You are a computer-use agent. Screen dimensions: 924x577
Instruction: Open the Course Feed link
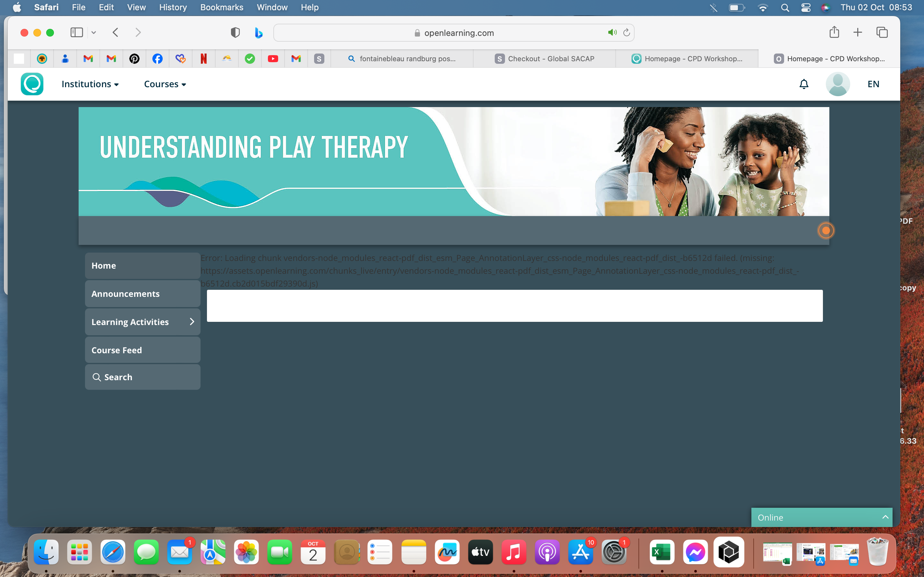tap(116, 350)
